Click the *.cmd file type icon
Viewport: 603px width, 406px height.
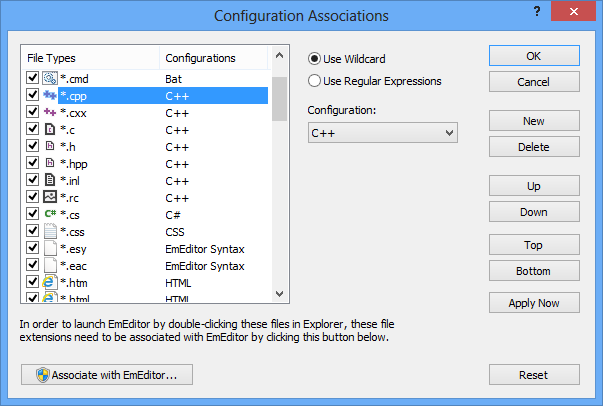[50, 78]
